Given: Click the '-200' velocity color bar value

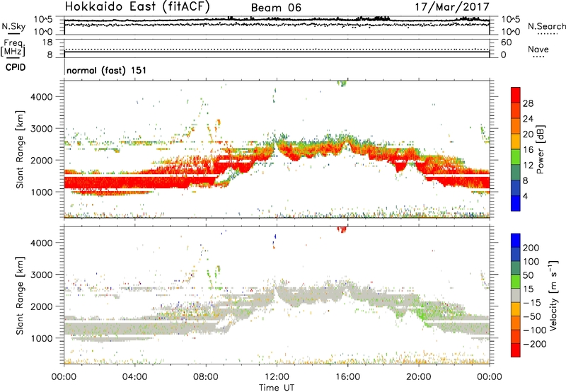Looking at the screenshot, I should [535, 344].
